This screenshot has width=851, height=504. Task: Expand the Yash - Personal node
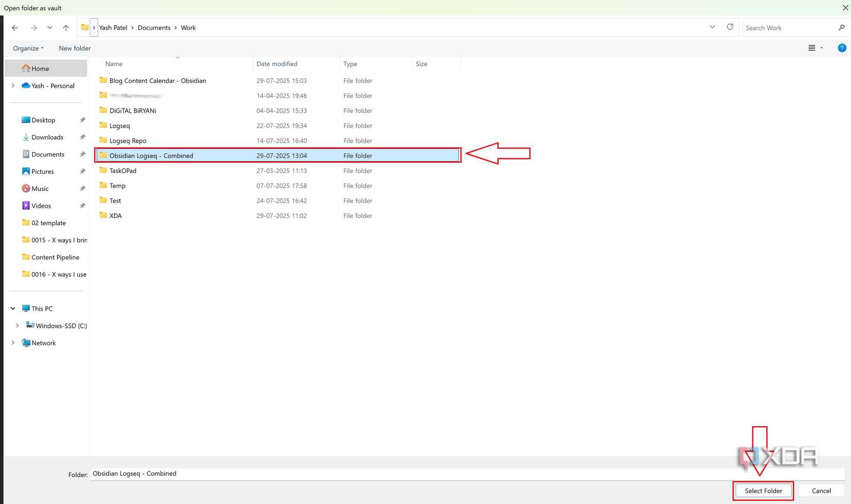(12, 86)
